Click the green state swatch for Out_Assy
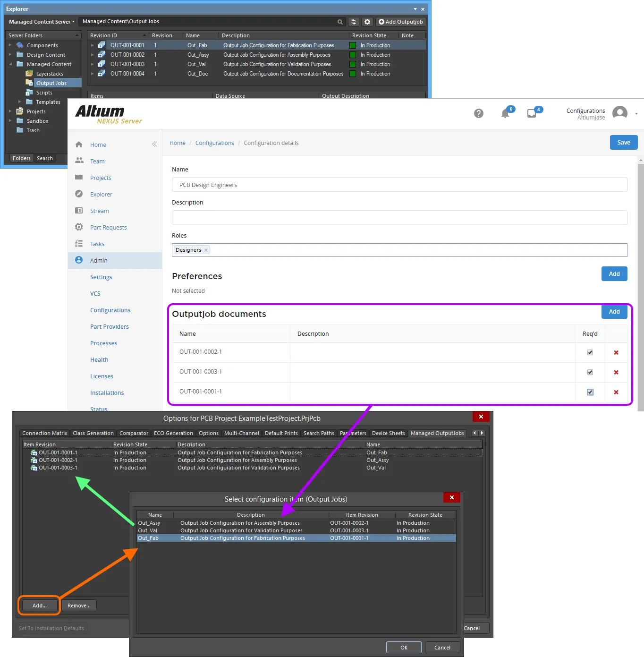The image size is (644, 657). pyautogui.click(x=353, y=55)
